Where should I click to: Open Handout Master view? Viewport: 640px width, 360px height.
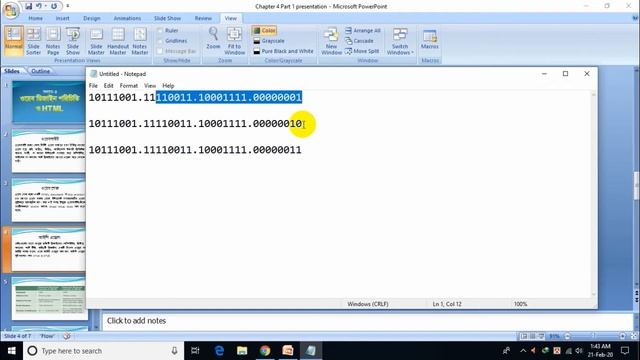pos(118,40)
